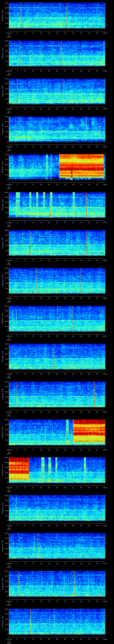
Task: Open the quiet 8:44 spectrogram panel
Action: click(x=57, y=507)
